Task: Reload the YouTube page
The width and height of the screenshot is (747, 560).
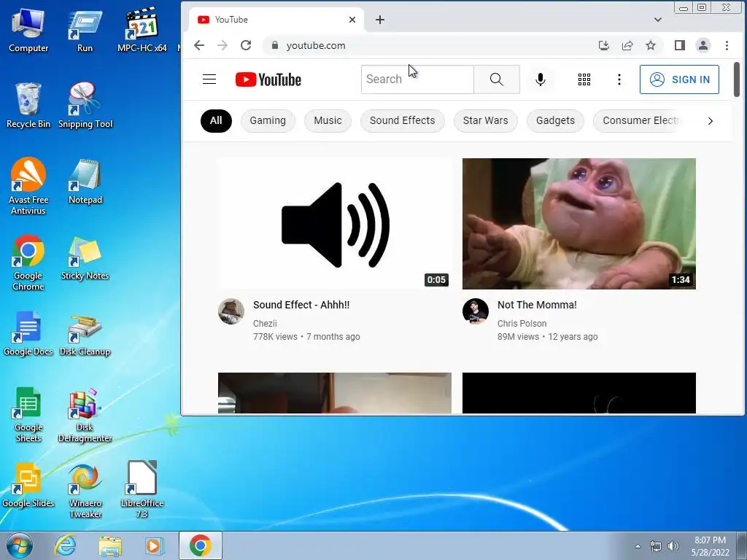Action: (246, 45)
